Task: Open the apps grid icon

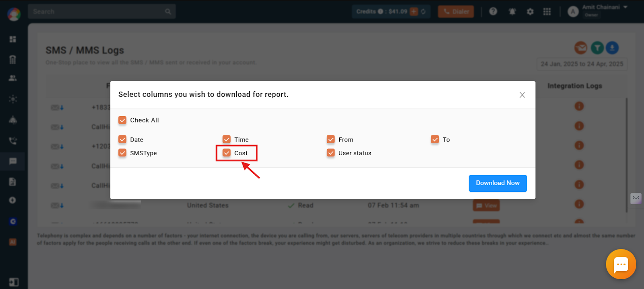Action: (547, 12)
